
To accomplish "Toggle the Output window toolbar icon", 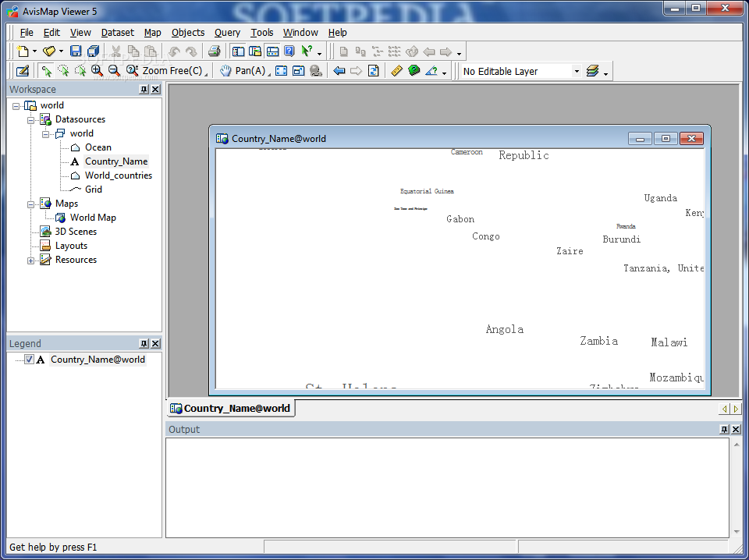I will click(272, 51).
